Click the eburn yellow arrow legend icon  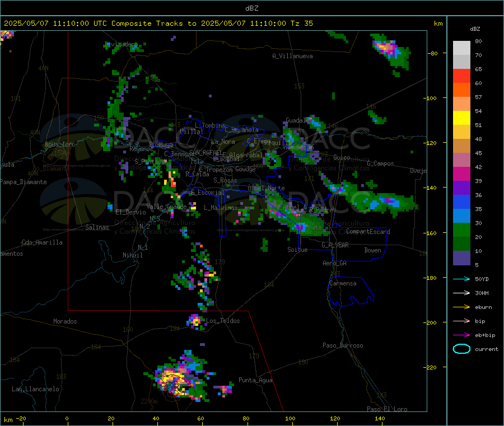461,307
